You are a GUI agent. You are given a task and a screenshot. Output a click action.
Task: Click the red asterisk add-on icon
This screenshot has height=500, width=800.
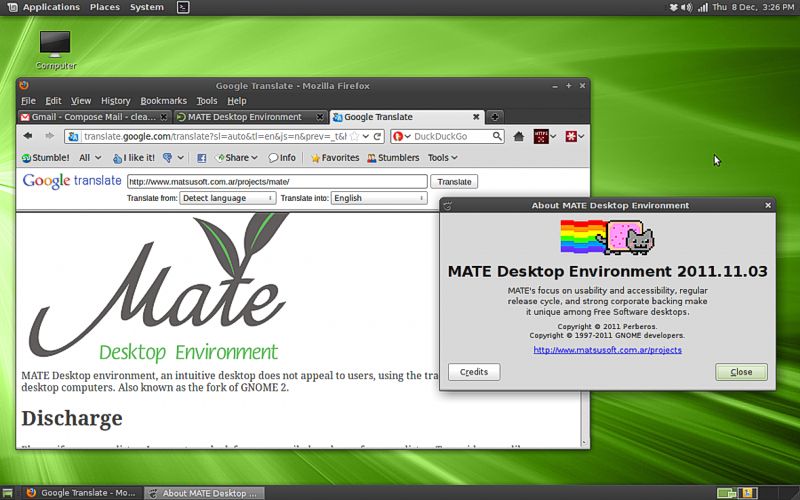click(571, 136)
